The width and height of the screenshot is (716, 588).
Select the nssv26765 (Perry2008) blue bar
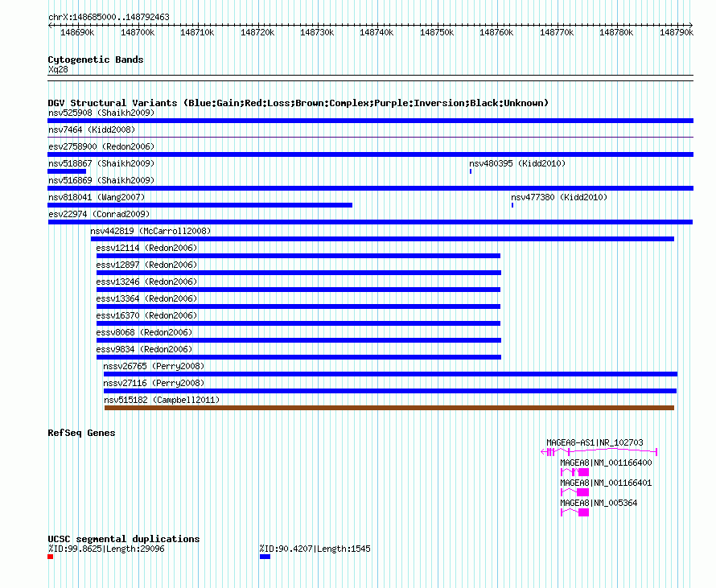[x=390, y=374]
